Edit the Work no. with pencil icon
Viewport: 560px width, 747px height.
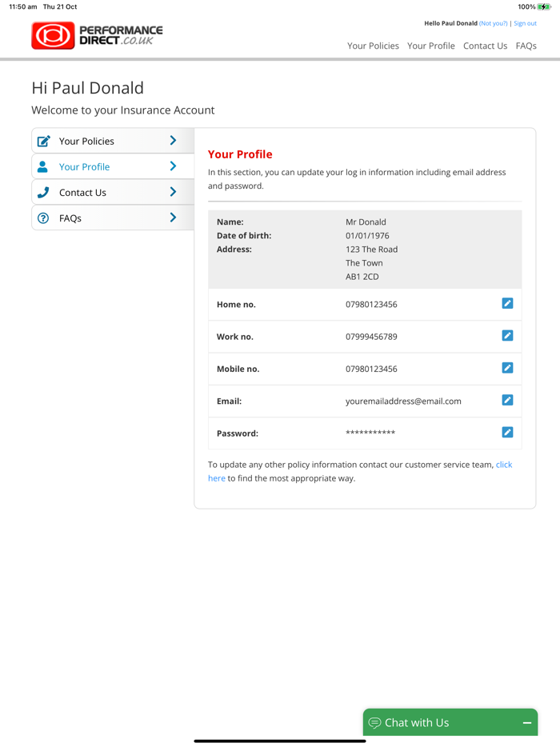tap(507, 336)
